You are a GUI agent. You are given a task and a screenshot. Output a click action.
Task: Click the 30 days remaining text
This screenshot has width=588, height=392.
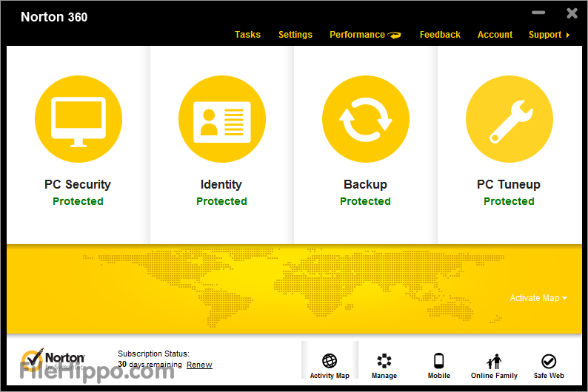(x=150, y=365)
